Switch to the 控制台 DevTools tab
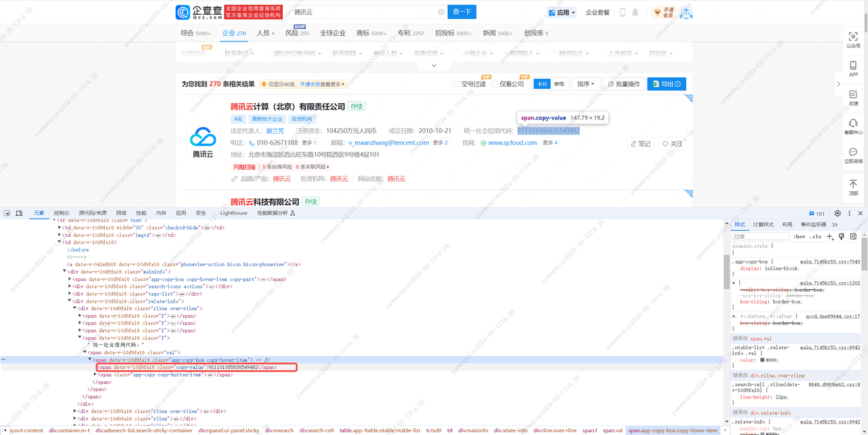Image resolution: width=868 pixels, height=435 pixels. [61, 212]
